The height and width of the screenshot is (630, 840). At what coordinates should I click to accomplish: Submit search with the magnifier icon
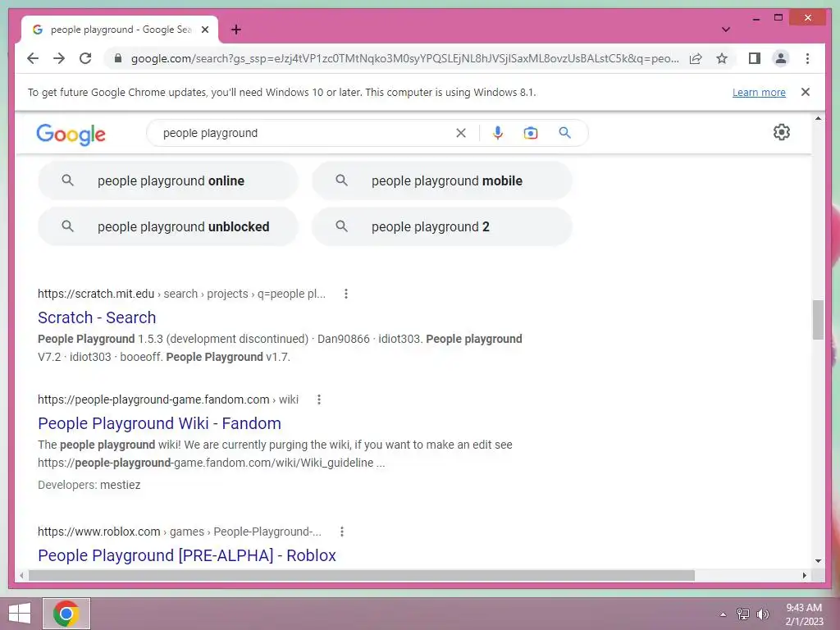point(564,132)
